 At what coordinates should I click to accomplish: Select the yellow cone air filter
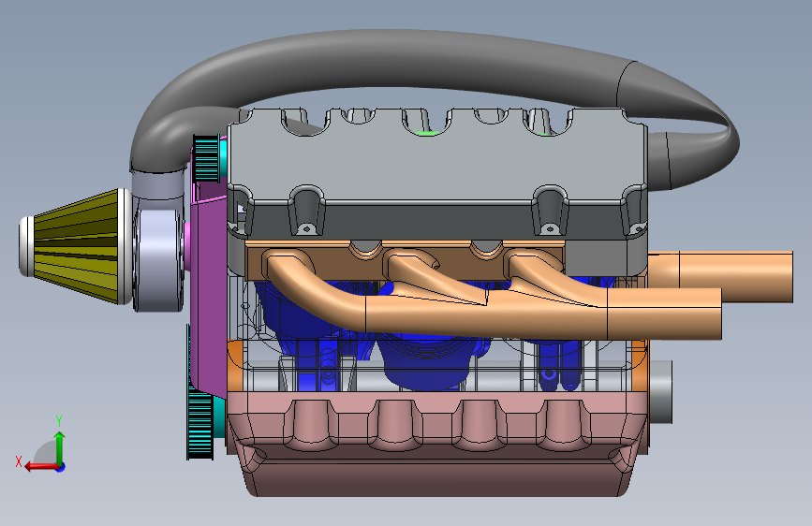[x=76, y=246]
